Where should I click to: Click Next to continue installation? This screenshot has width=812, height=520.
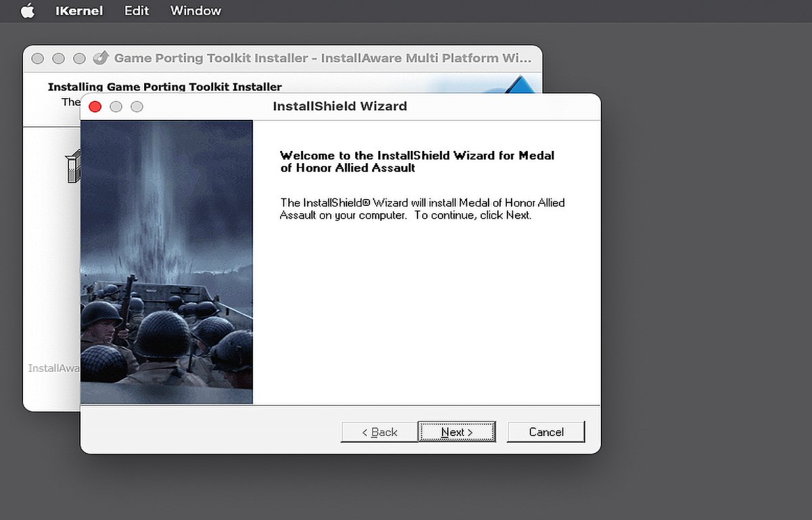(457, 432)
